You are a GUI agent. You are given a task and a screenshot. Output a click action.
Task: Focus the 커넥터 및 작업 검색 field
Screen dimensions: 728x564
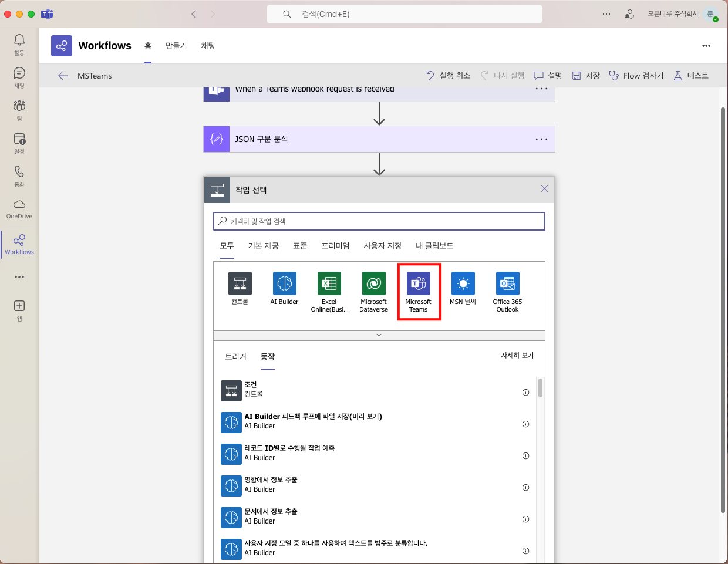(x=379, y=221)
